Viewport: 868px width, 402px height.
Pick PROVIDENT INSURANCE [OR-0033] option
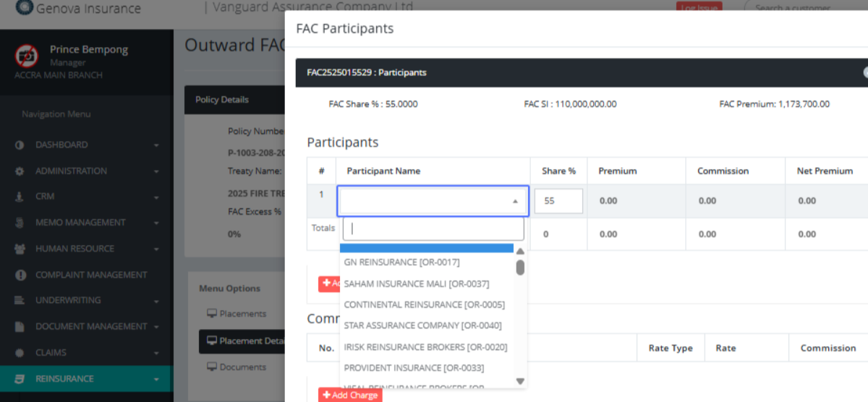pyautogui.click(x=414, y=368)
